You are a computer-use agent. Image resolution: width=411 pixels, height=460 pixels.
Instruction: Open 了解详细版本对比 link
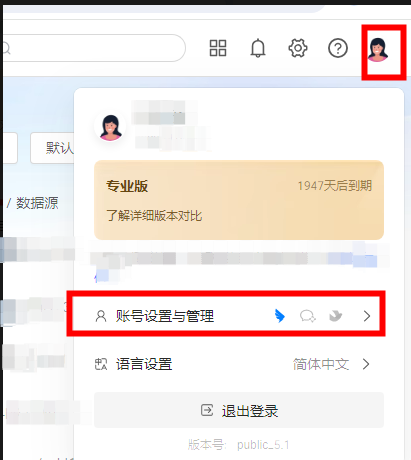click(x=154, y=215)
